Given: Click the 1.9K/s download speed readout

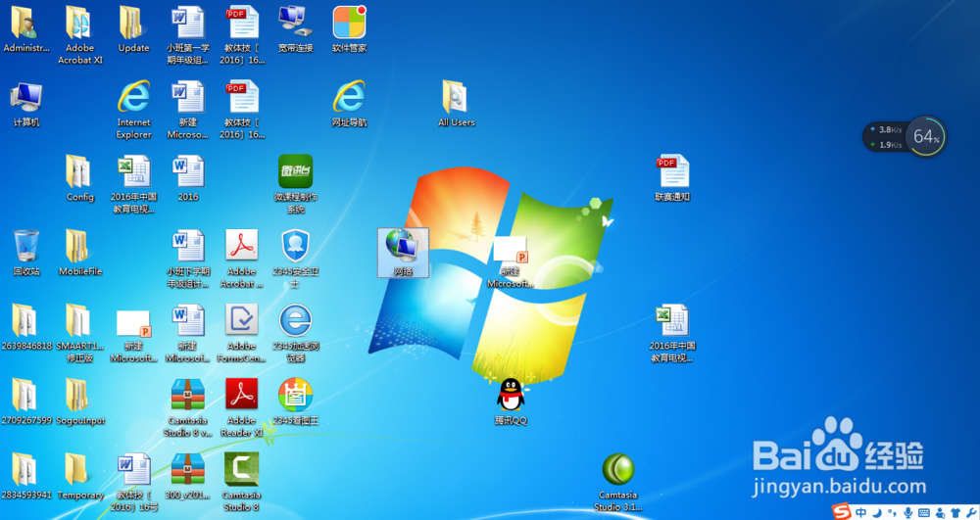Looking at the screenshot, I should 886,145.
